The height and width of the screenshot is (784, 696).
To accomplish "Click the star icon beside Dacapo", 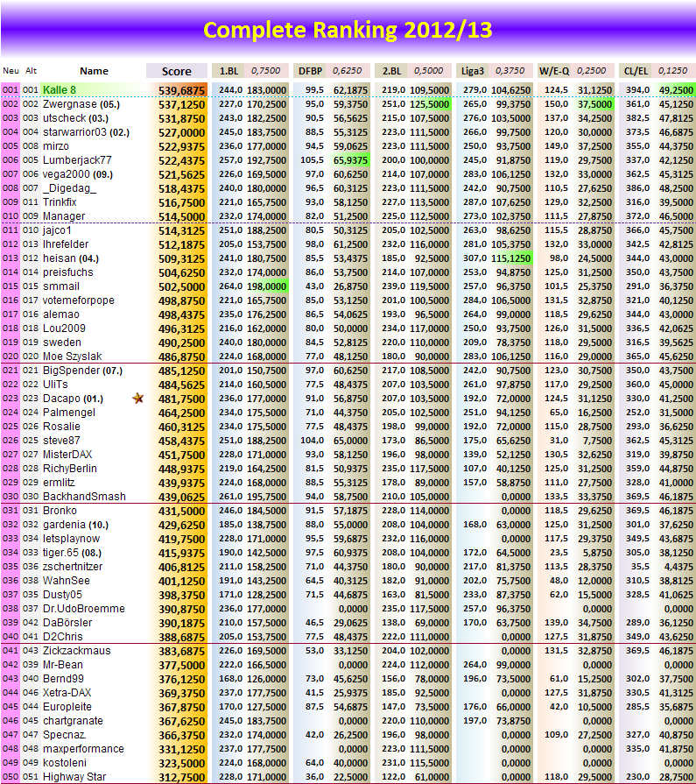I will pyautogui.click(x=137, y=398).
